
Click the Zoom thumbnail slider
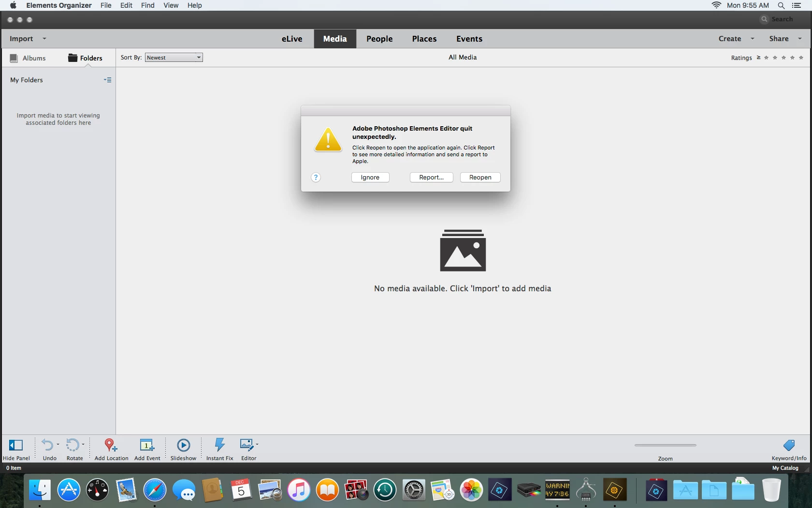click(665, 445)
